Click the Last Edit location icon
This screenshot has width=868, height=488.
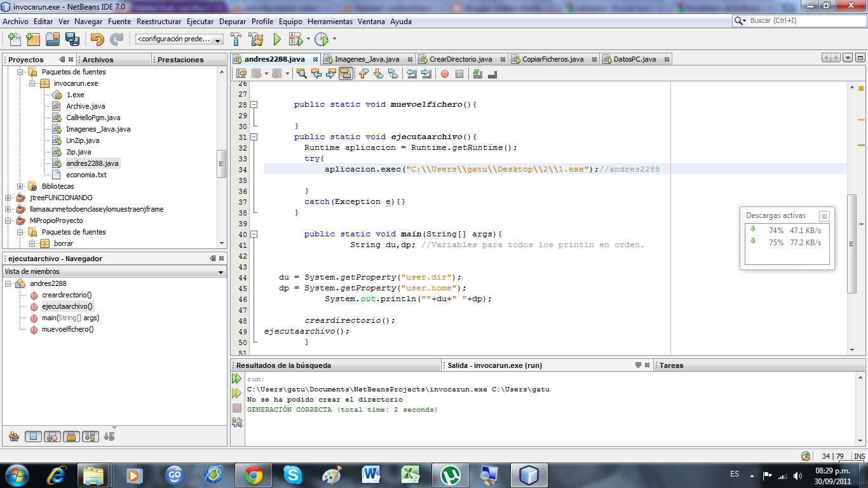pyautogui.click(x=242, y=74)
